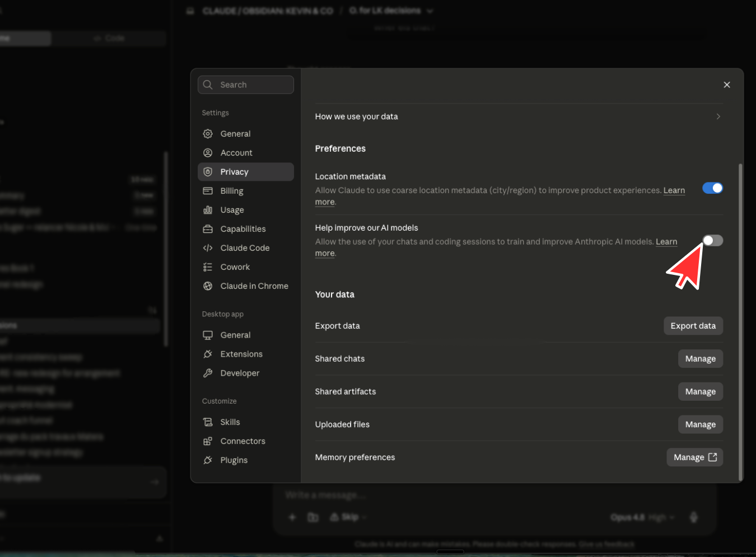
Task: Click the Export data button
Action: tap(693, 326)
